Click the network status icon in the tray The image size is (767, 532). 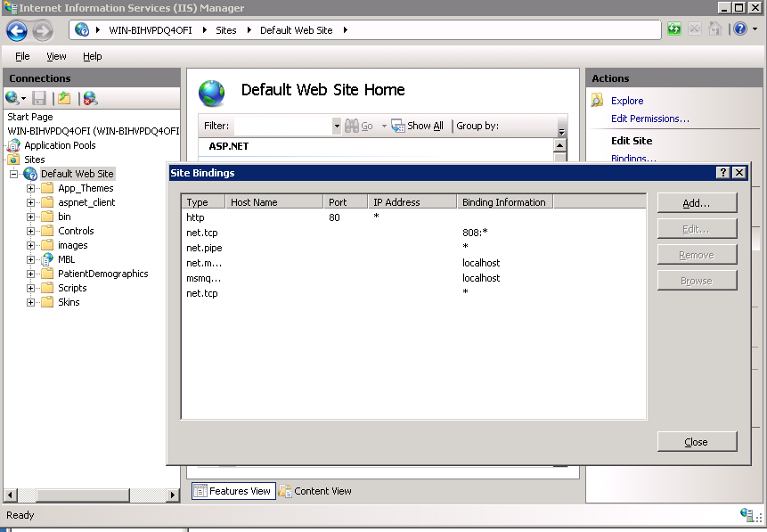pos(745,515)
